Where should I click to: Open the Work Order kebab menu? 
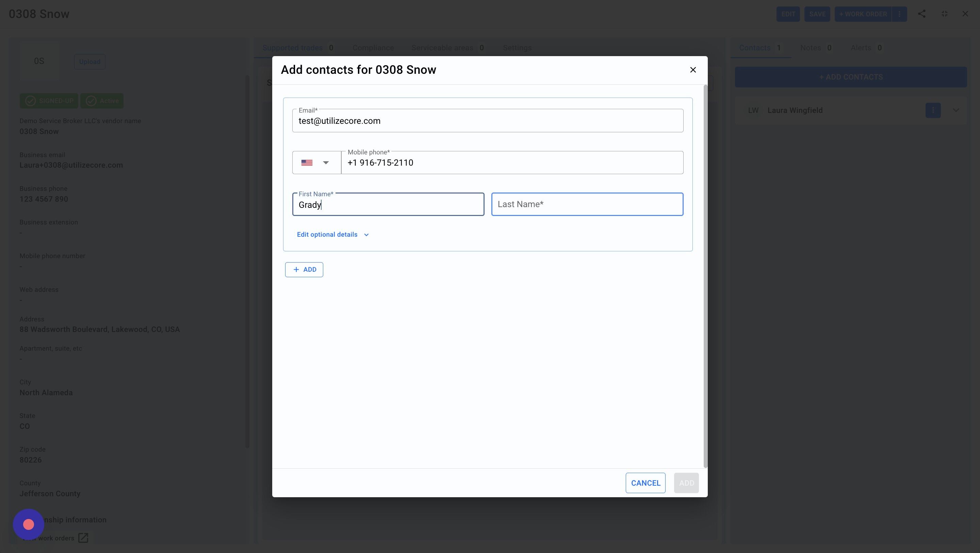(x=899, y=14)
